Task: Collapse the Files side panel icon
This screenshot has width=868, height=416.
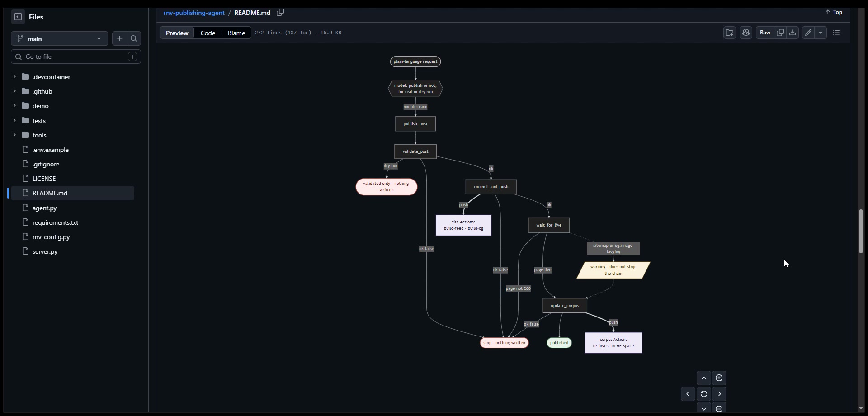Action: click(x=18, y=17)
